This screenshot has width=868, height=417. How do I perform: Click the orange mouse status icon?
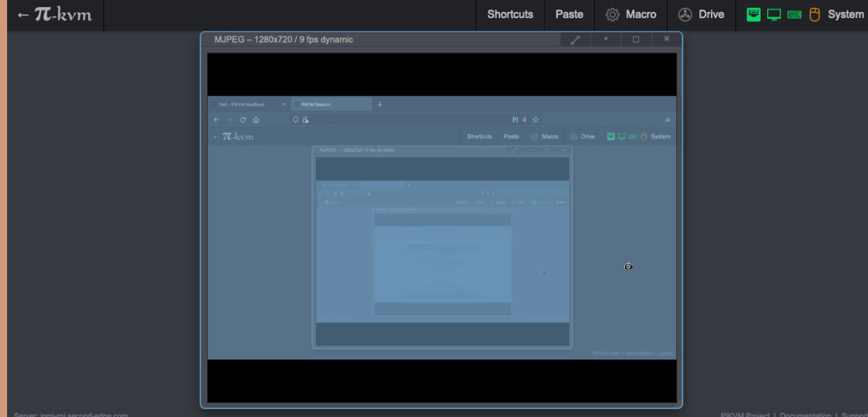coord(814,14)
